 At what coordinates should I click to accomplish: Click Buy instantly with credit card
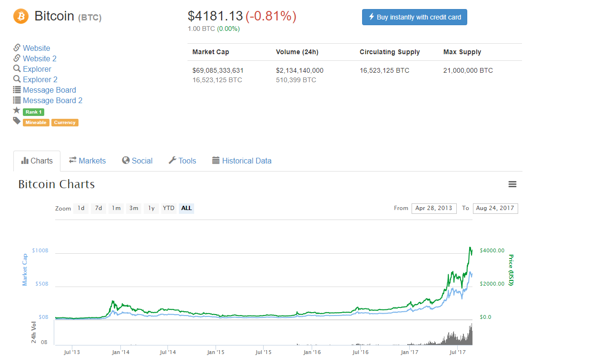pos(414,17)
